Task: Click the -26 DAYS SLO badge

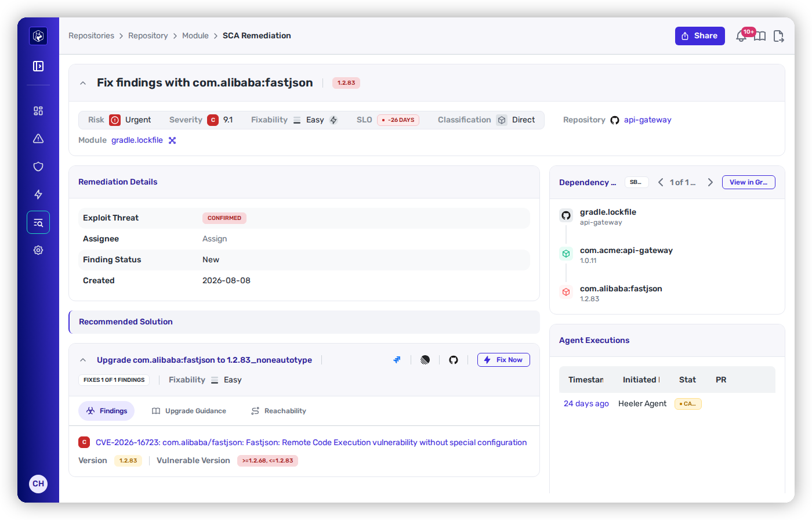Action: 398,120
